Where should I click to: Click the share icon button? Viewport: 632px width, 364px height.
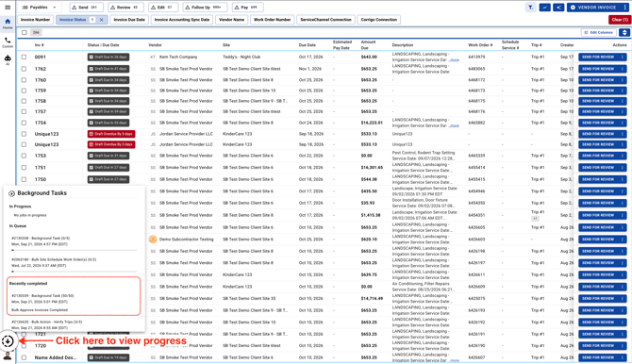pos(558,8)
